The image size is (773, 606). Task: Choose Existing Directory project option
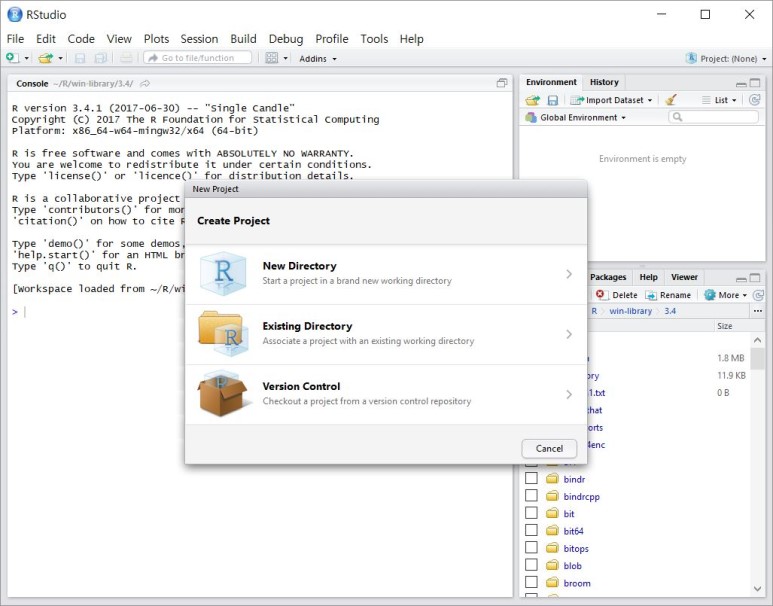[386, 334]
